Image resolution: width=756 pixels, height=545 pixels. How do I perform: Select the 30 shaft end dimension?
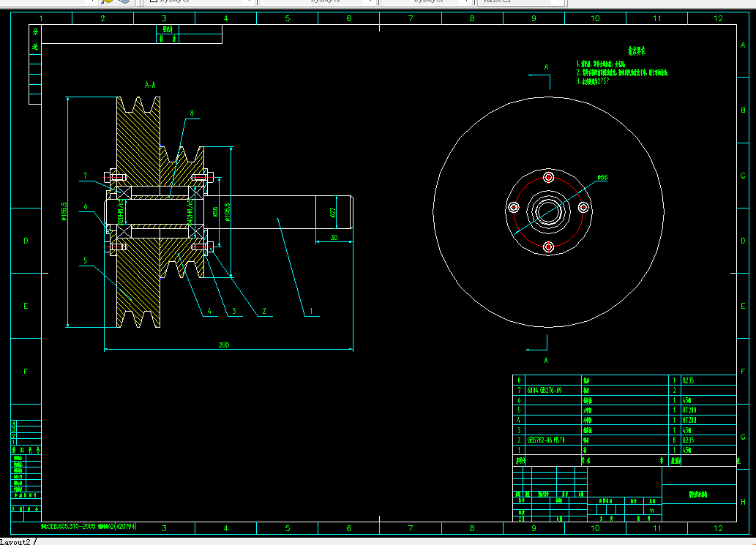(x=334, y=238)
